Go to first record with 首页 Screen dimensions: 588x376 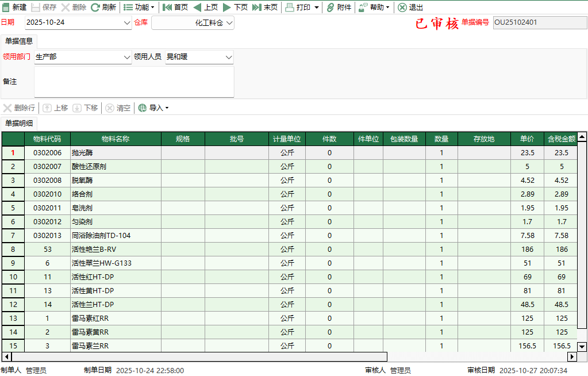[x=167, y=7]
